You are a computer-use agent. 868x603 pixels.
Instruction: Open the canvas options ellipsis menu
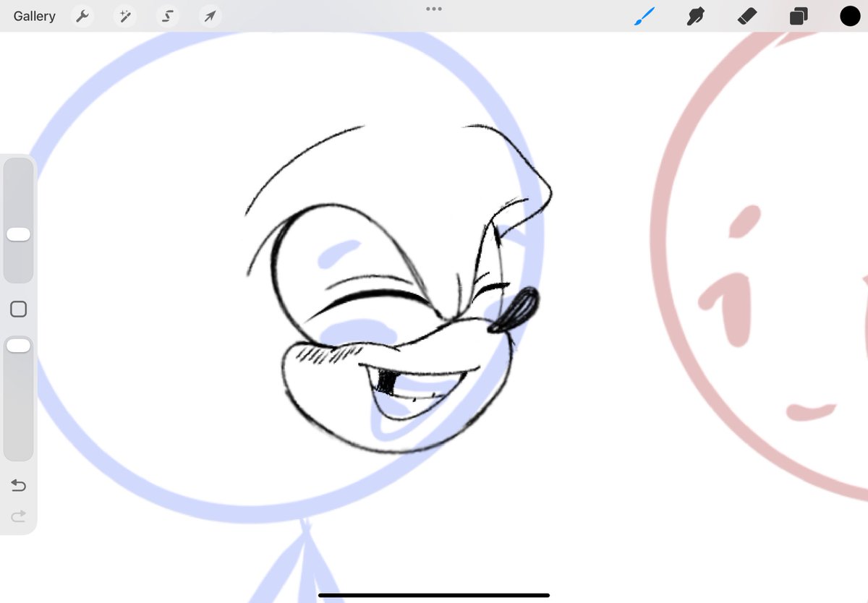point(434,9)
